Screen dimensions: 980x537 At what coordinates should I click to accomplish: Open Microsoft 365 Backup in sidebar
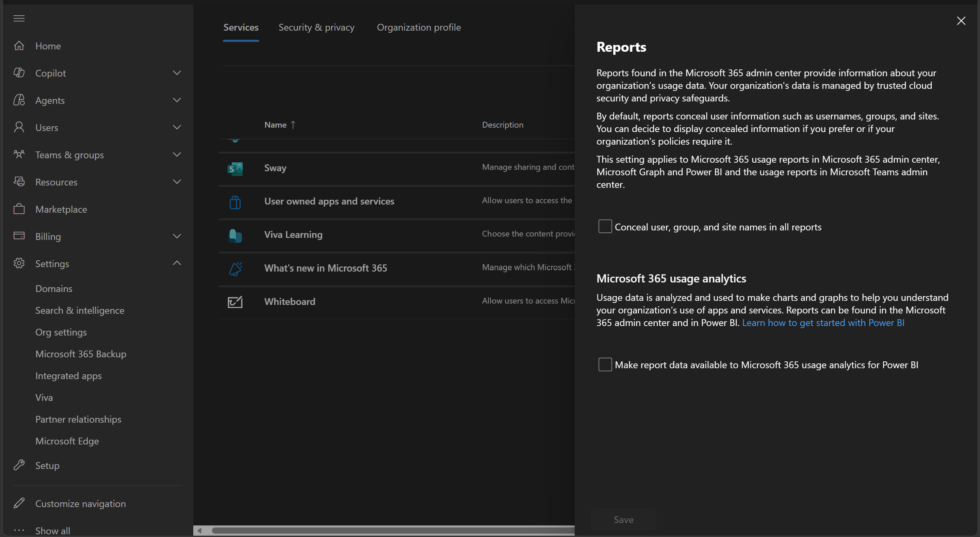click(x=81, y=354)
